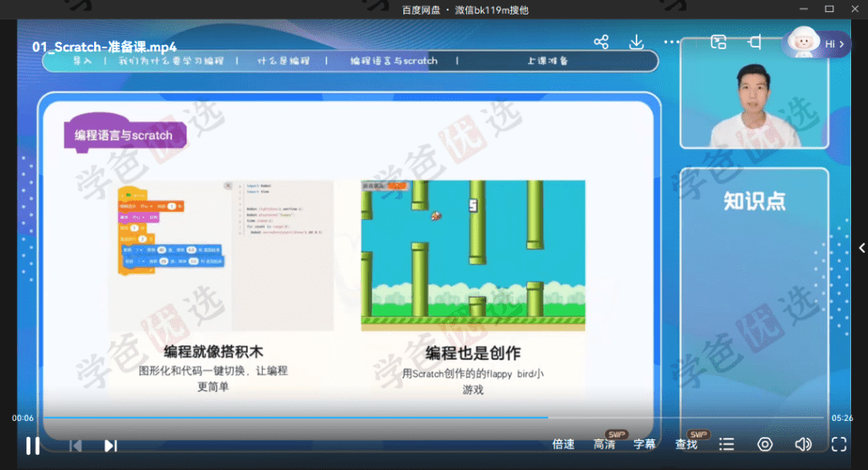This screenshot has width=868, height=470.
Task: Open the player settings circle icon
Action: pyautogui.click(x=765, y=445)
